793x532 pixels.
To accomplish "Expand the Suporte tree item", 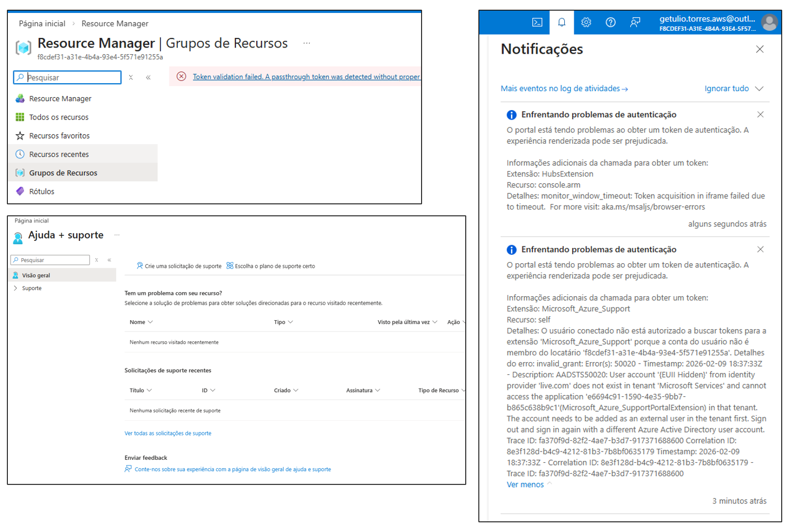I will [16, 288].
